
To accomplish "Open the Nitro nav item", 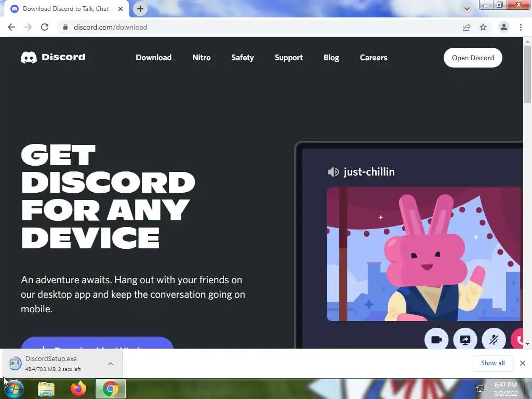I will pos(202,58).
